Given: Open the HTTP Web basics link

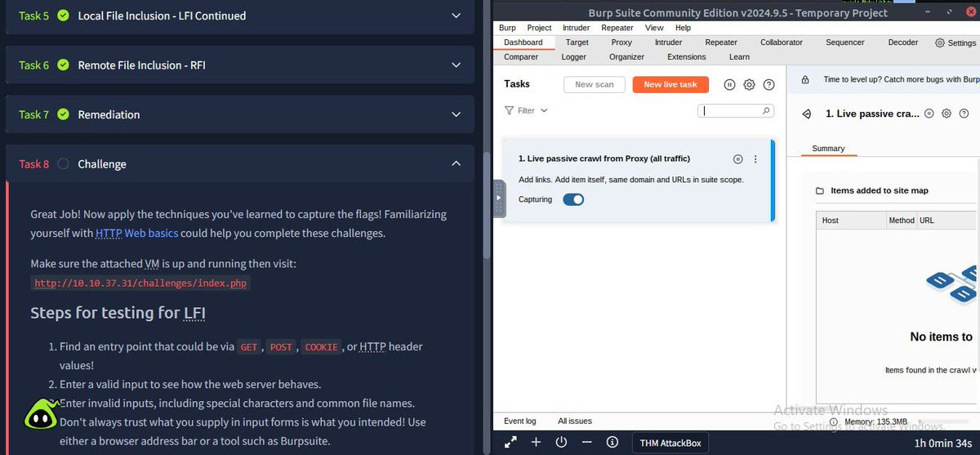Looking at the screenshot, I should pyautogui.click(x=136, y=233).
